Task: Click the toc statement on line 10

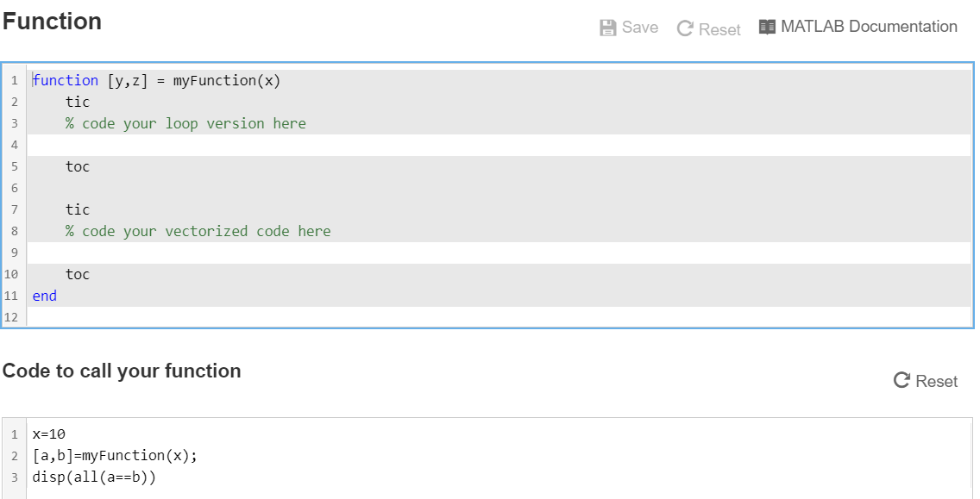Action: [77, 274]
